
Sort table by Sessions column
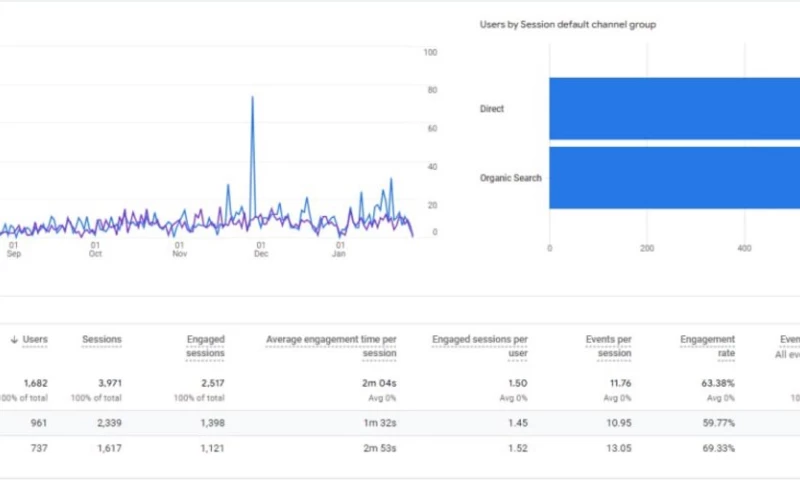pyautogui.click(x=101, y=340)
